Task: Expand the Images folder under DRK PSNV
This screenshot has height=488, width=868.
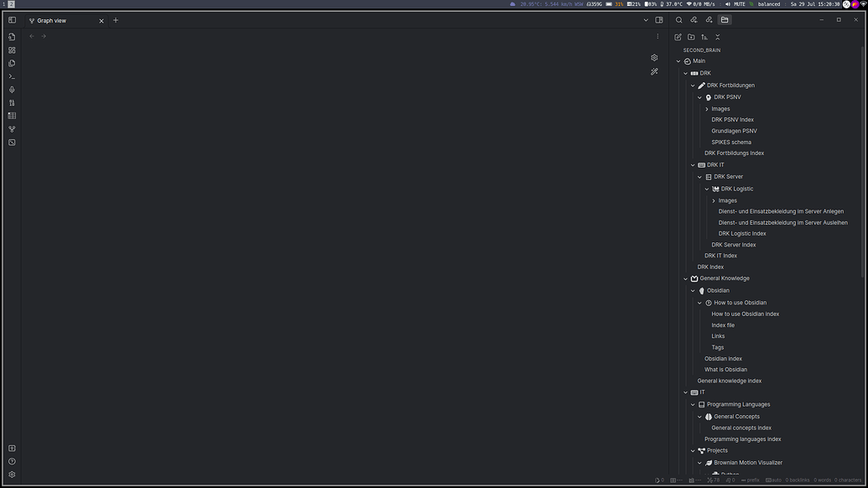Action: point(707,109)
